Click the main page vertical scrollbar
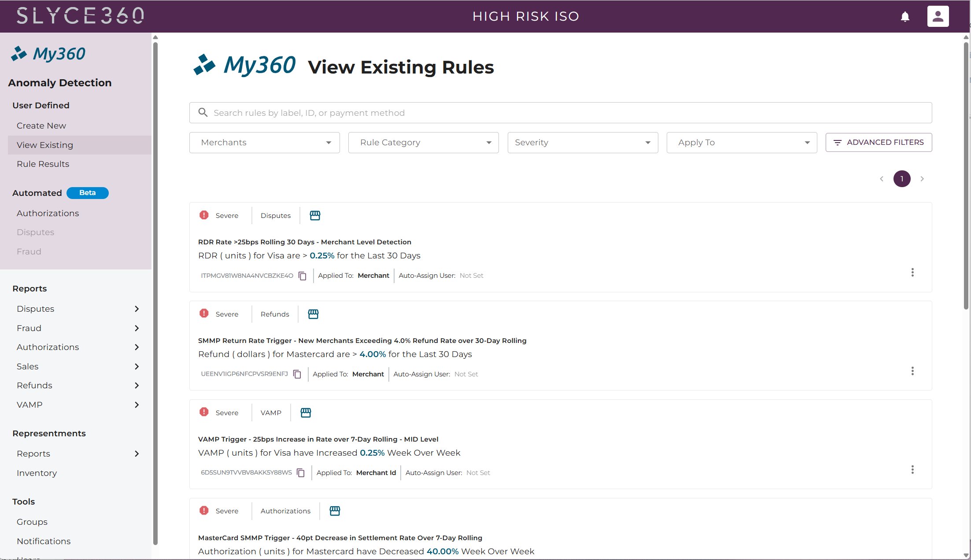This screenshot has height=560, width=971. point(967,176)
